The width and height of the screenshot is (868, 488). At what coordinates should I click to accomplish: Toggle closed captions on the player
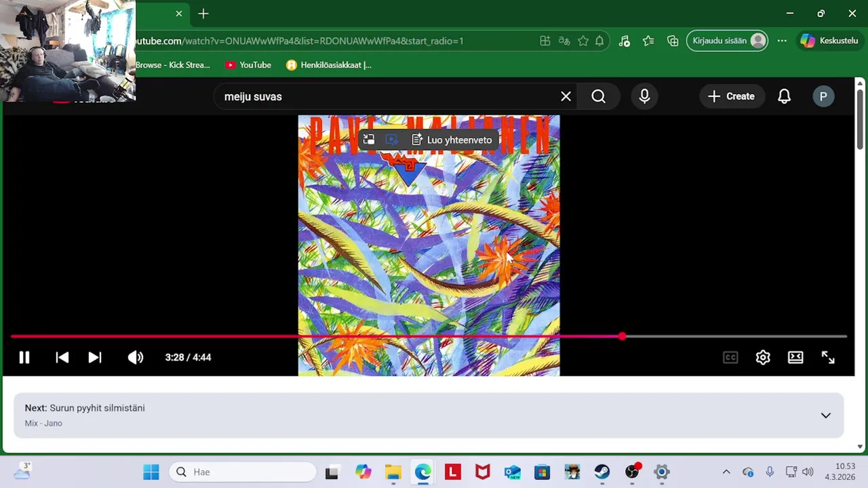[x=730, y=357]
